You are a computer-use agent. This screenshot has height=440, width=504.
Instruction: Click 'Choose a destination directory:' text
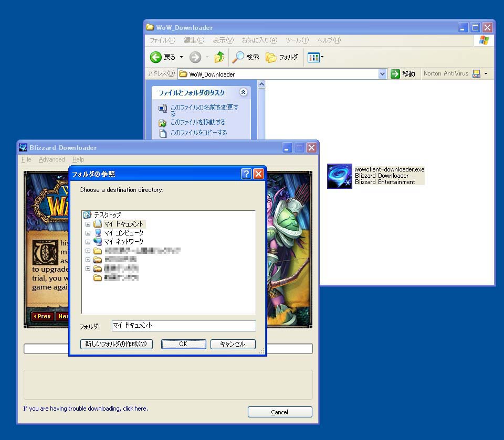(121, 190)
